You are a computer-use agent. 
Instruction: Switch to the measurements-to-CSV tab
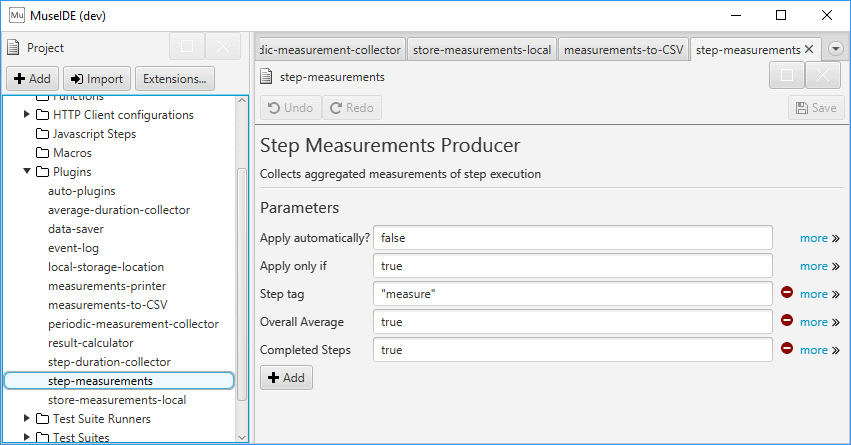(x=623, y=49)
